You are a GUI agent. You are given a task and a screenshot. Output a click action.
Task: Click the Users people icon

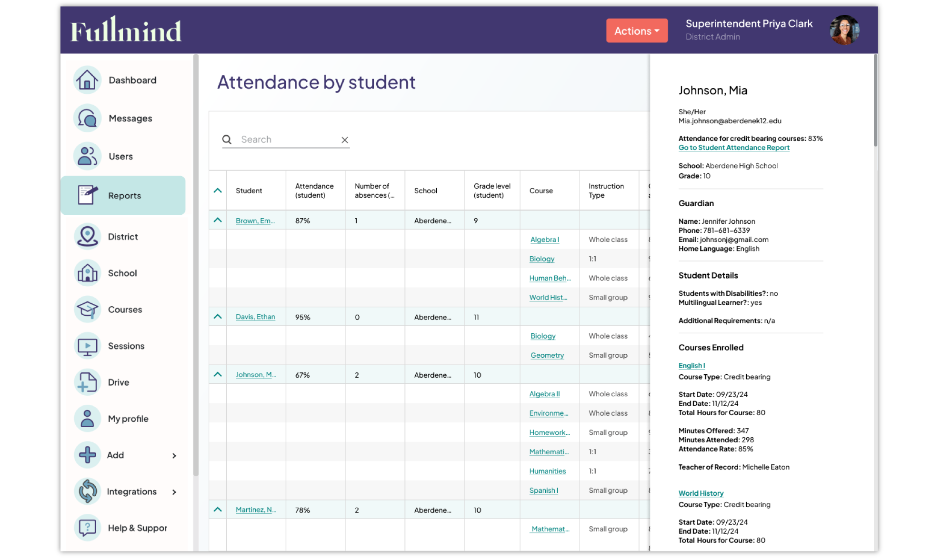pyautogui.click(x=87, y=156)
